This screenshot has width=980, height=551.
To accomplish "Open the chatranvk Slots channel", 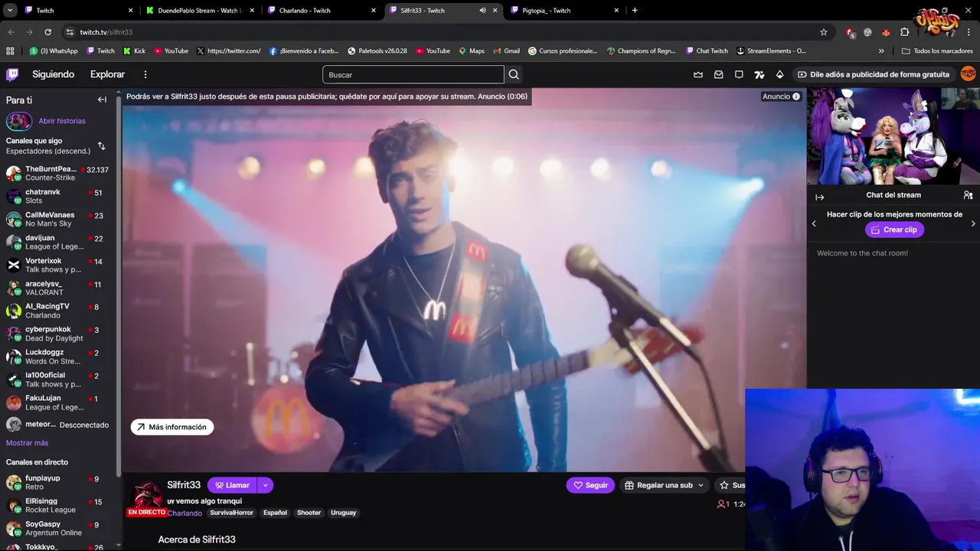I will [x=57, y=196].
